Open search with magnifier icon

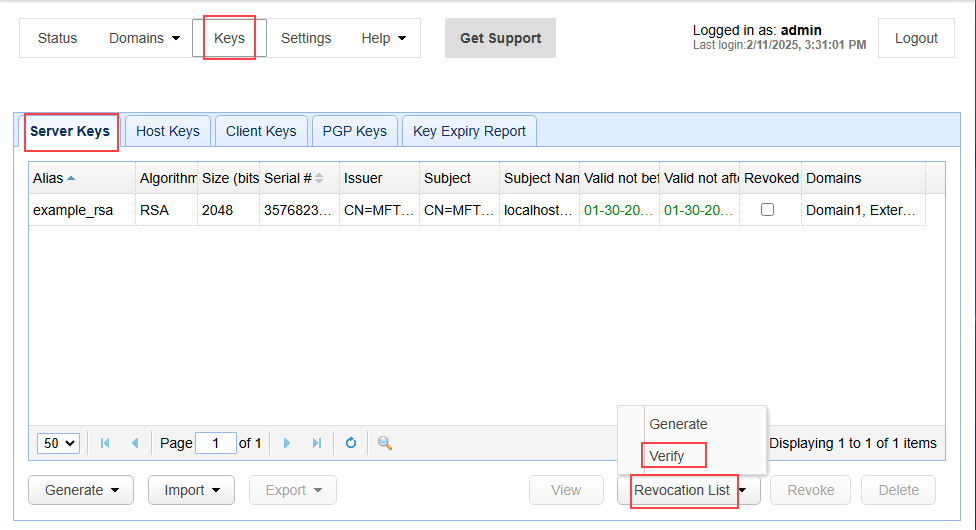click(384, 443)
